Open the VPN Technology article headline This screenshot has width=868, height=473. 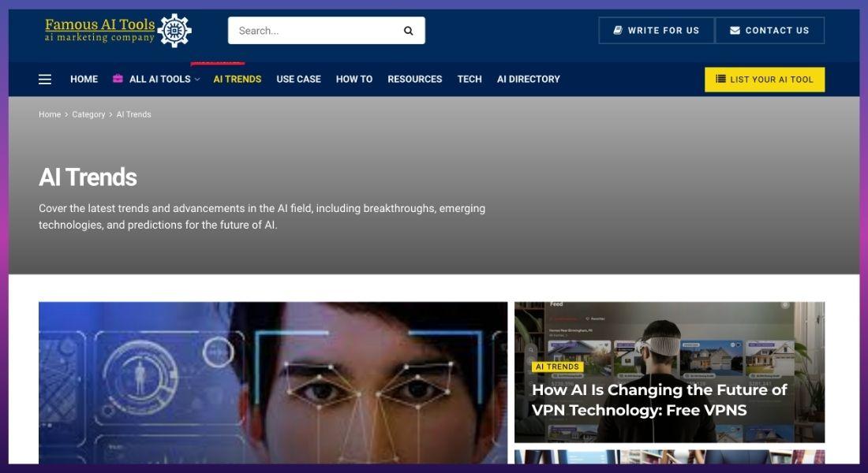pyautogui.click(x=659, y=400)
